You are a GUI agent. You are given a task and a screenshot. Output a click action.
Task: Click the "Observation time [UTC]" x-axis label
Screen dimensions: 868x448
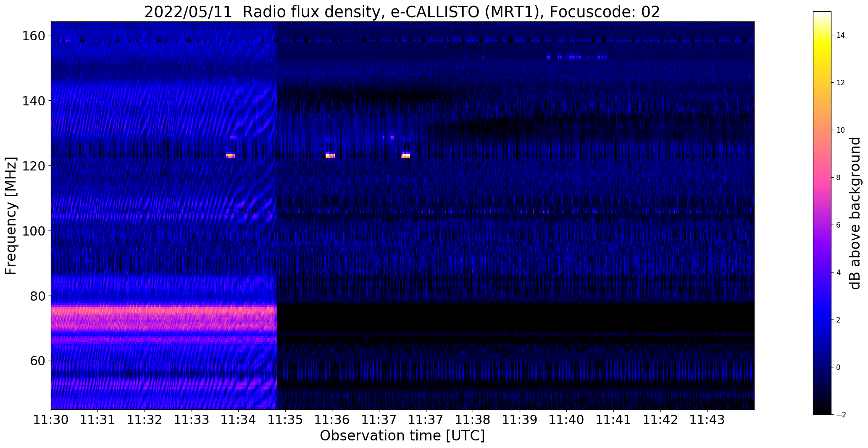[402, 436]
